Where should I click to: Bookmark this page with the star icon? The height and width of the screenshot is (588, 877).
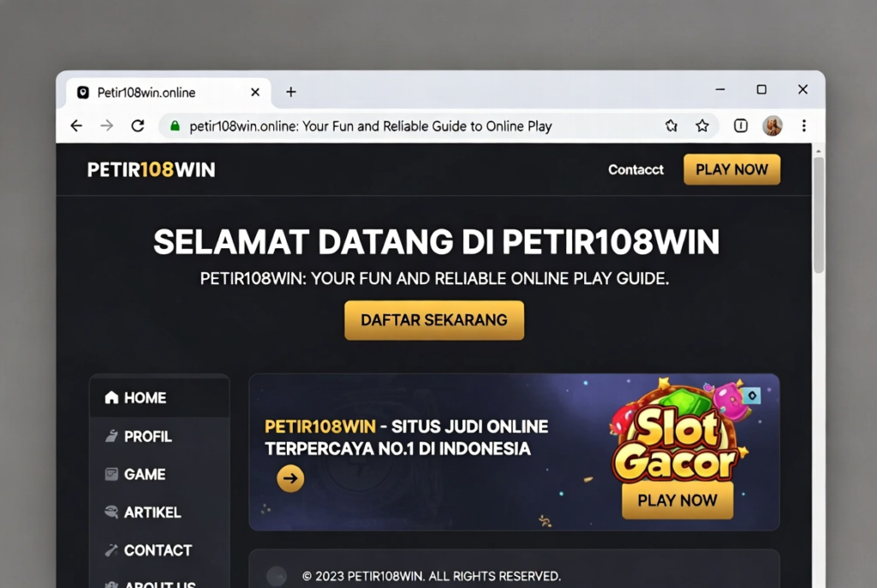[702, 126]
